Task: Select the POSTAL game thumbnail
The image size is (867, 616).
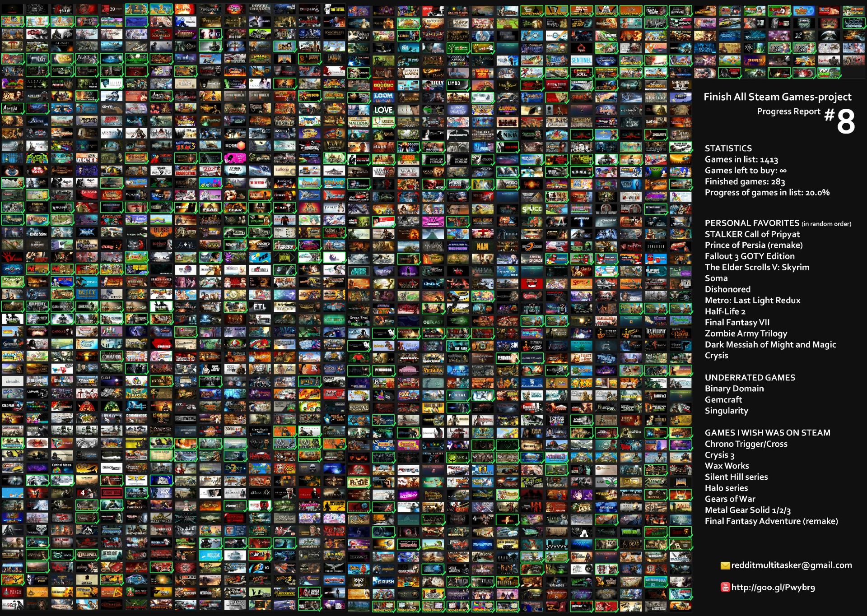Action: 359,408
